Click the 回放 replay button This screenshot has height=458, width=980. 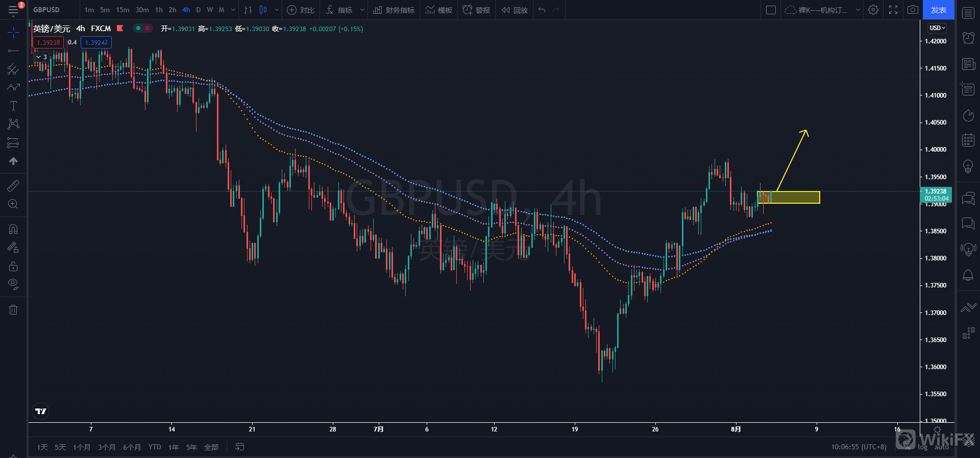[x=514, y=10]
